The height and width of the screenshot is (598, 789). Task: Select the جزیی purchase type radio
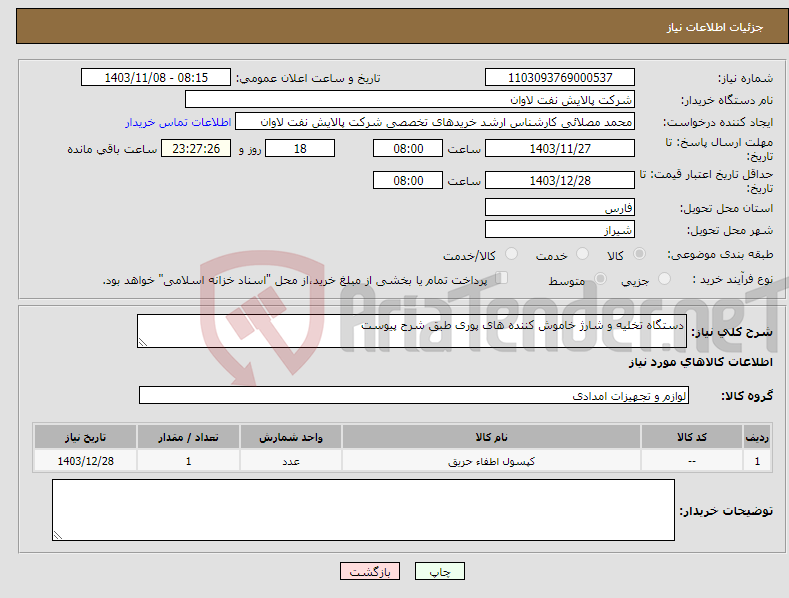point(664,278)
